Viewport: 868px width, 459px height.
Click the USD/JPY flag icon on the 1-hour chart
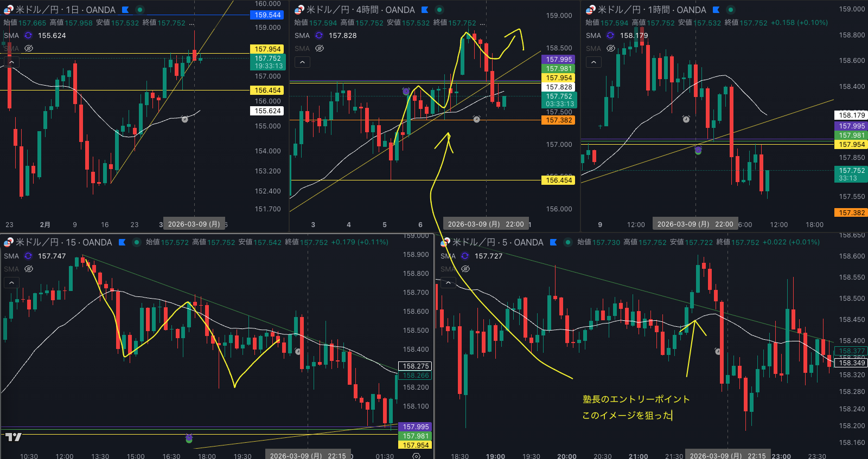click(590, 10)
